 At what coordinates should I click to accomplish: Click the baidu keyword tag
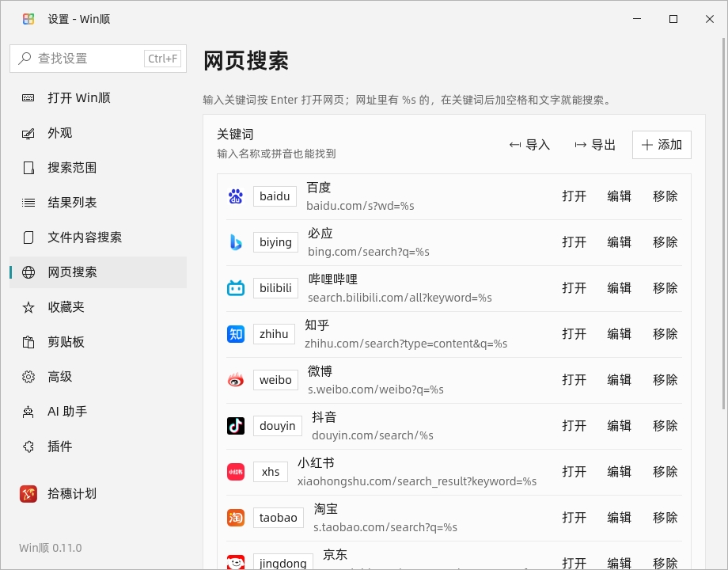pyautogui.click(x=275, y=196)
